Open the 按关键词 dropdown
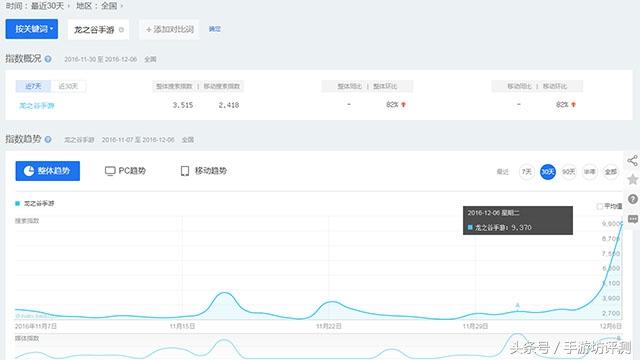The height and width of the screenshot is (360, 640). click(32, 29)
